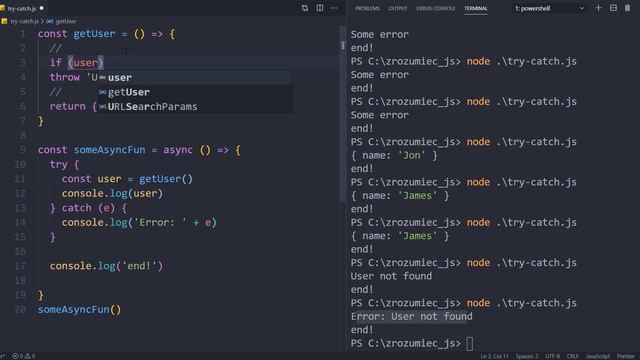The height and width of the screenshot is (360, 640).
Task: Choose 'user' autocomplete suggestion
Action: point(195,78)
